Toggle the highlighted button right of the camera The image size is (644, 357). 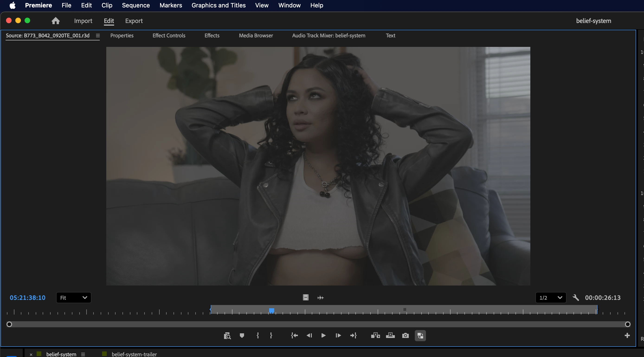point(420,335)
